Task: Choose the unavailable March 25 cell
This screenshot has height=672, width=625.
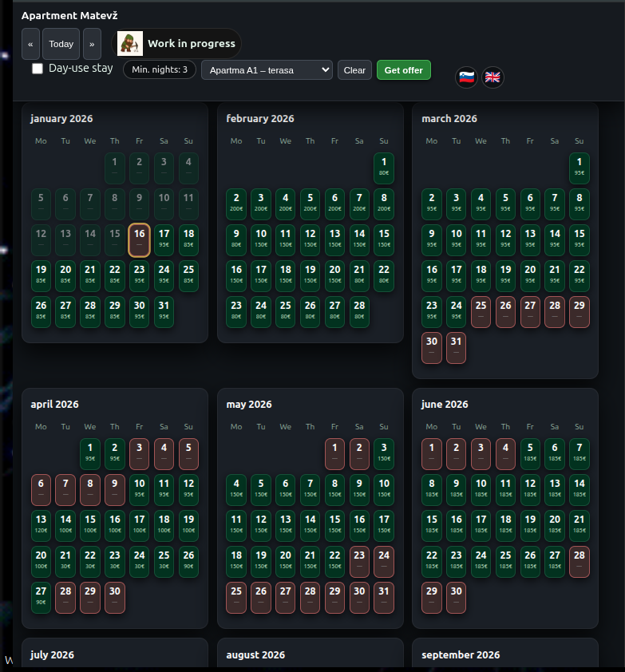Action: pyautogui.click(x=481, y=311)
